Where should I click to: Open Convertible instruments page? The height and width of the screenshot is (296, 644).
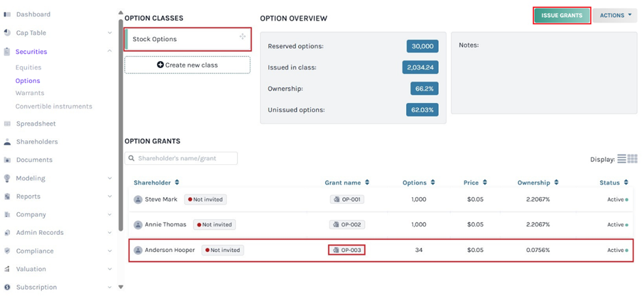[x=53, y=106]
